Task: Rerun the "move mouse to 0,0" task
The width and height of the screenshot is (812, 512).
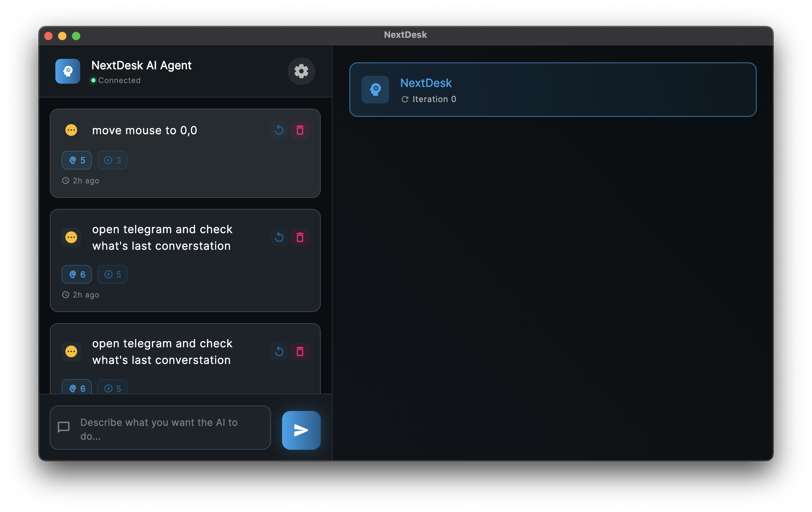Action: 279,130
